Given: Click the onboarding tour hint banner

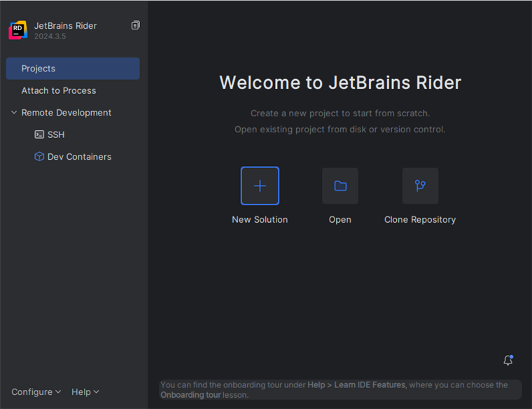Looking at the screenshot, I should pos(340,389).
